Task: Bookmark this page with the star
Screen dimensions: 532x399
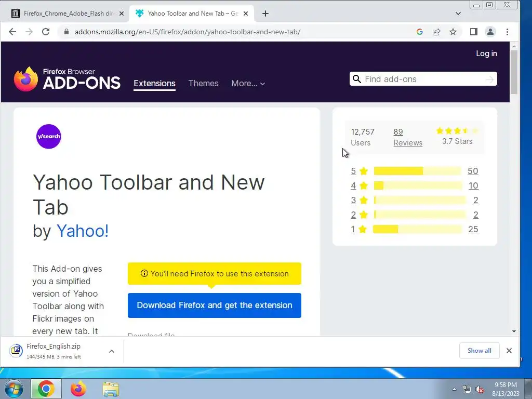Action: (x=453, y=32)
